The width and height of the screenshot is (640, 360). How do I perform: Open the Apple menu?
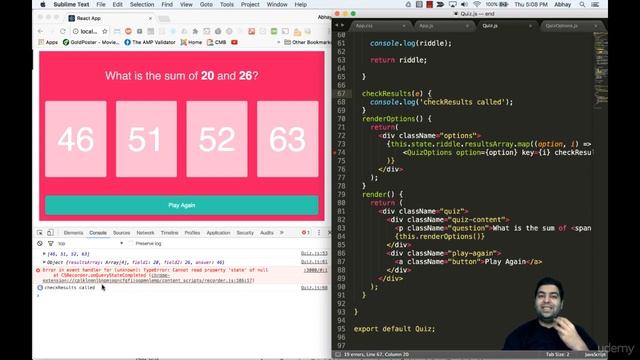click(x=43, y=4)
